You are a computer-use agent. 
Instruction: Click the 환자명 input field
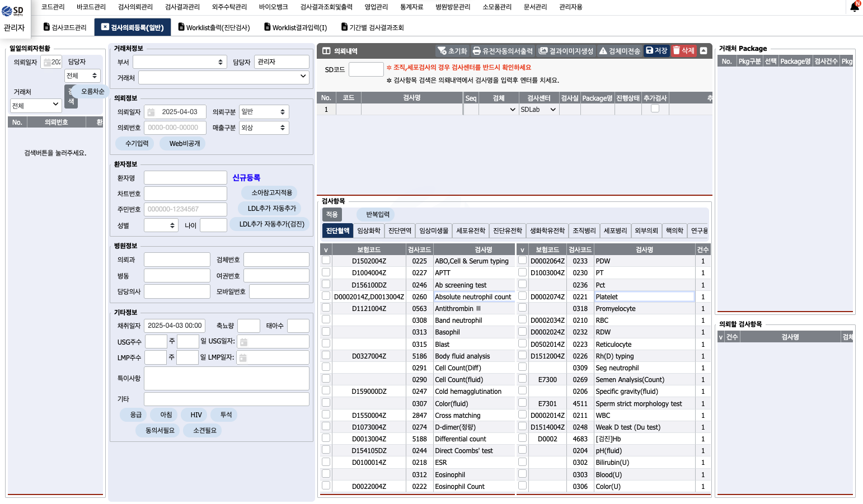pos(185,178)
